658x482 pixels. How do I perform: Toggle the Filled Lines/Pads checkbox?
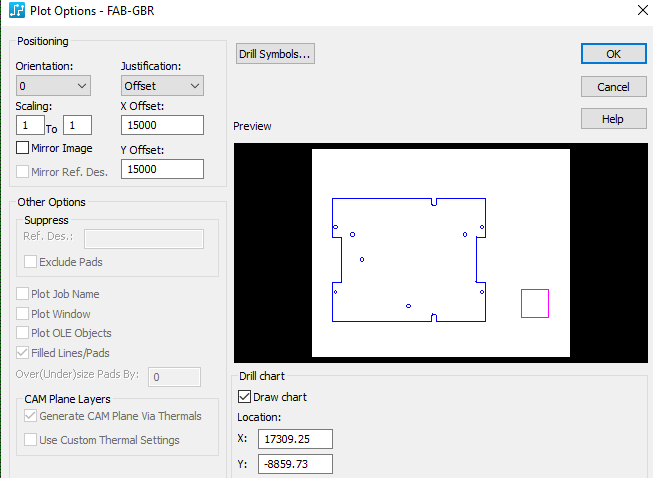pyautogui.click(x=24, y=353)
